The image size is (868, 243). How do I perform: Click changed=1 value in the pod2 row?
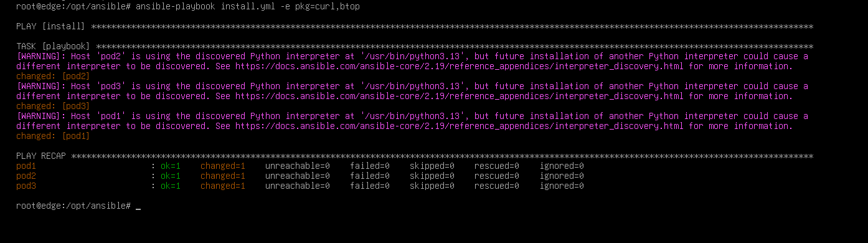click(x=223, y=176)
